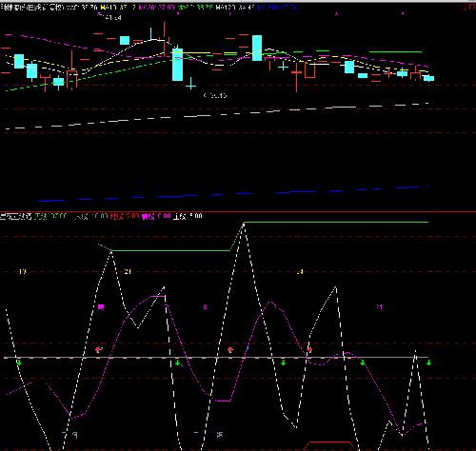Click the green indicator value in lower header
Image resolution: width=476 pixels, height=451 pixels.
click(50, 217)
